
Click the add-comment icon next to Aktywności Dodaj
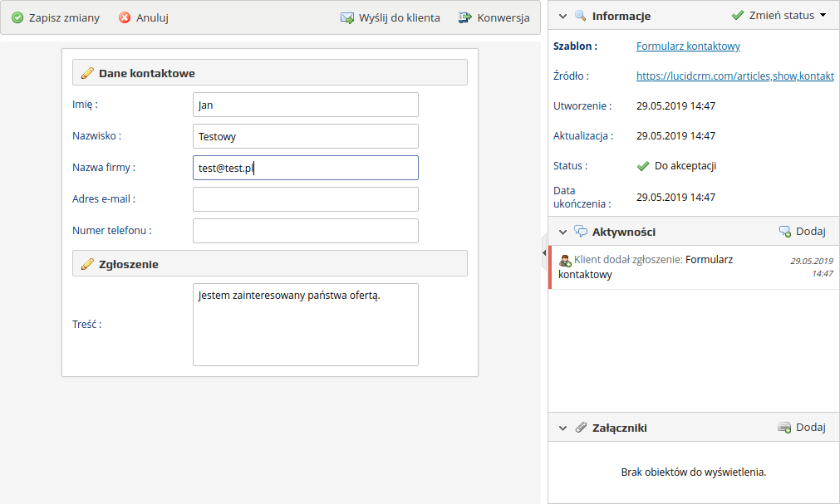(785, 232)
